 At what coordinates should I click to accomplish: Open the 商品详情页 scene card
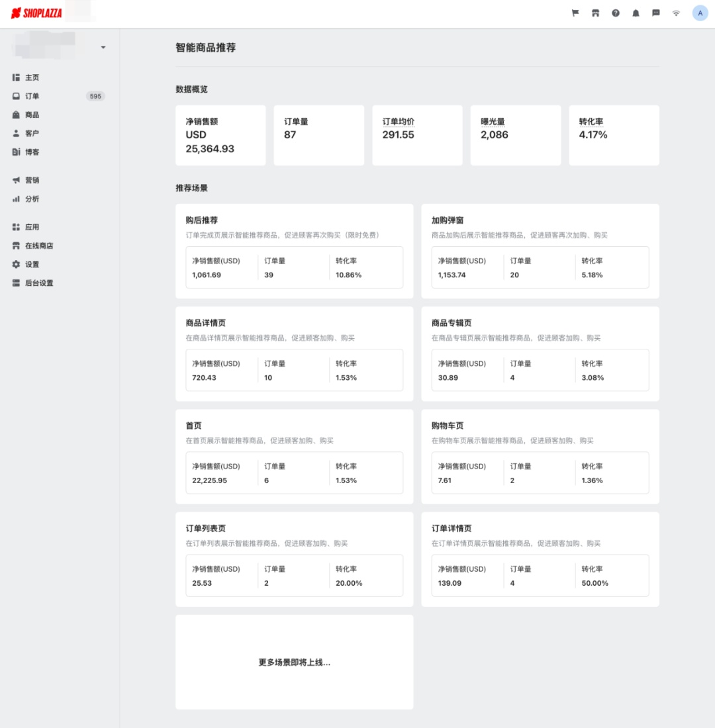click(x=294, y=354)
